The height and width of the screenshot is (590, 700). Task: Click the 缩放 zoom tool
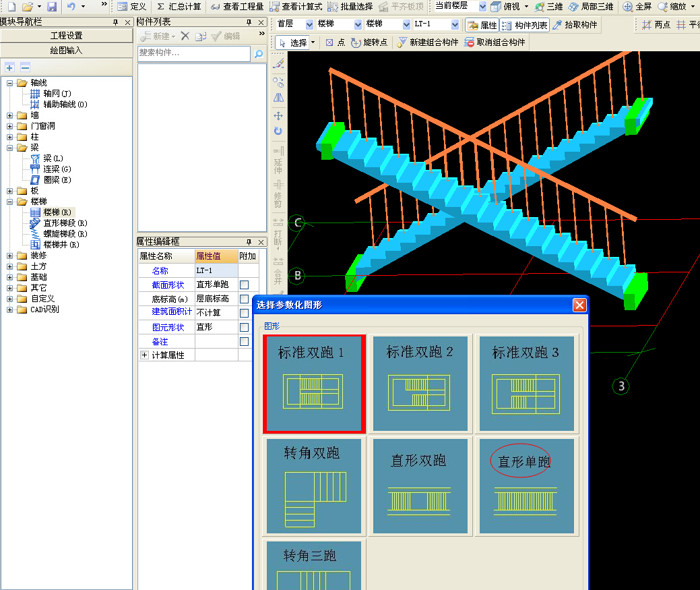672,7
